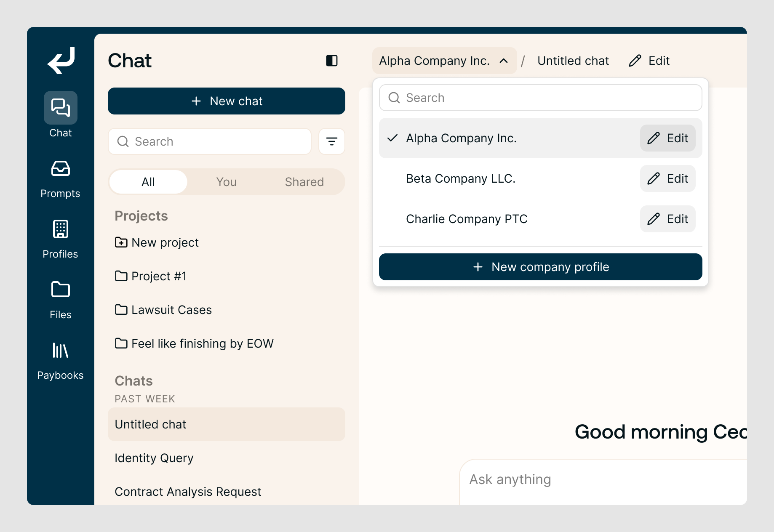Image resolution: width=774 pixels, height=532 pixels.
Task: Open the Chat section in sidebar
Action: 61,114
